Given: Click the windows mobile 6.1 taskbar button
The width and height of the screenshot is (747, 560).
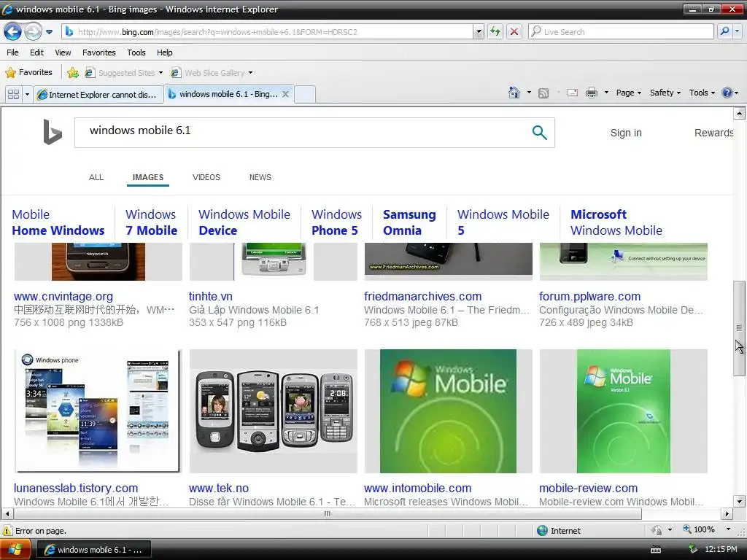Looking at the screenshot, I should 93,550.
